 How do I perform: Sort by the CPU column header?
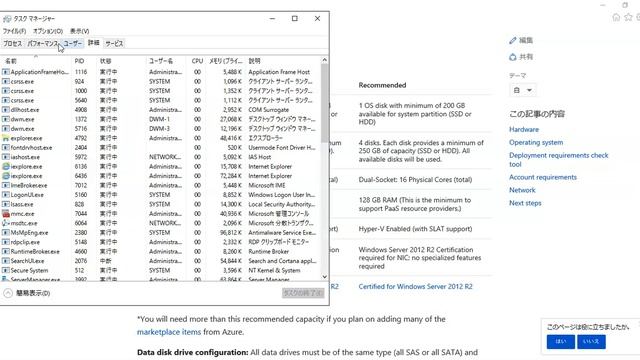(196, 61)
